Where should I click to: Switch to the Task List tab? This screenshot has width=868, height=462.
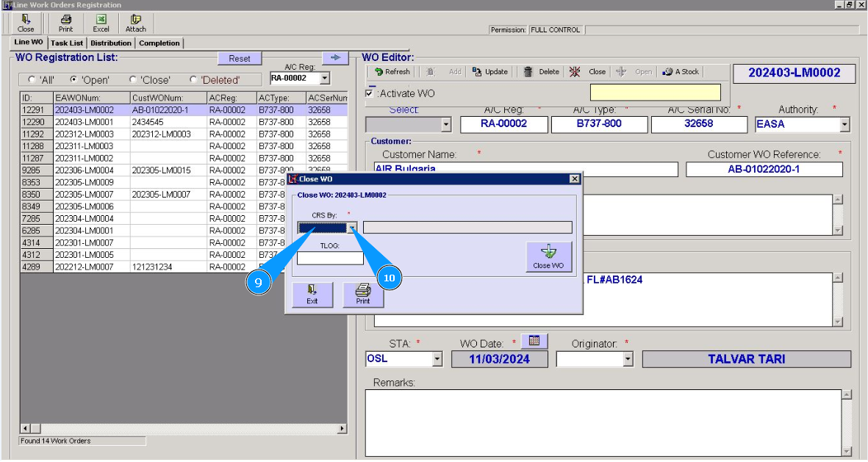click(x=67, y=43)
